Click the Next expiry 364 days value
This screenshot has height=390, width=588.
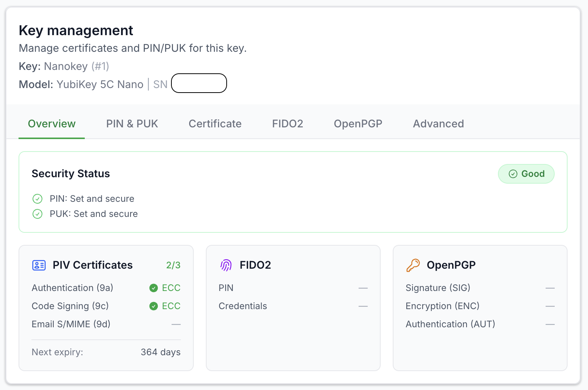(x=160, y=352)
